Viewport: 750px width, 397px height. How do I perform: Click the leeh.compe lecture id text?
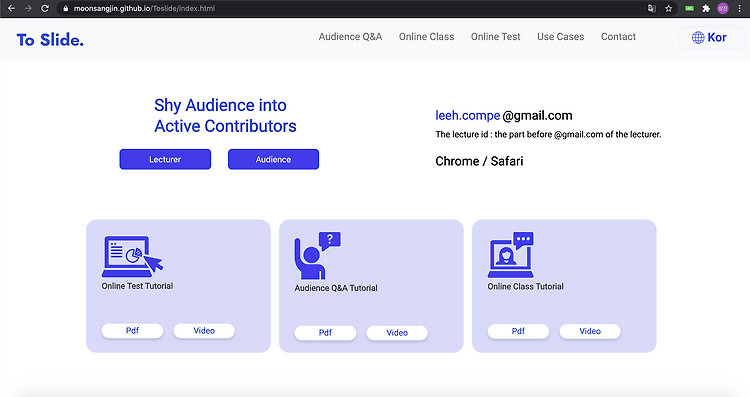tap(467, 116)
